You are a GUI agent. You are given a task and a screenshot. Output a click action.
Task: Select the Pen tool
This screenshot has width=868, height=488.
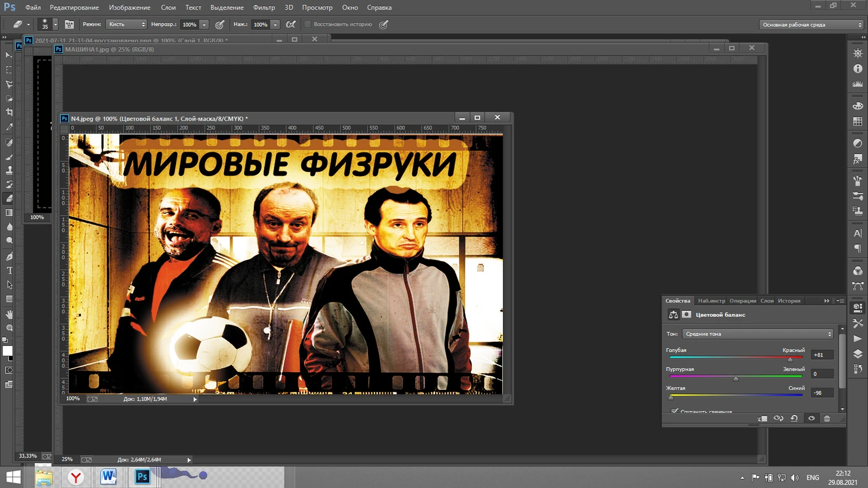(x=9, y=256)
